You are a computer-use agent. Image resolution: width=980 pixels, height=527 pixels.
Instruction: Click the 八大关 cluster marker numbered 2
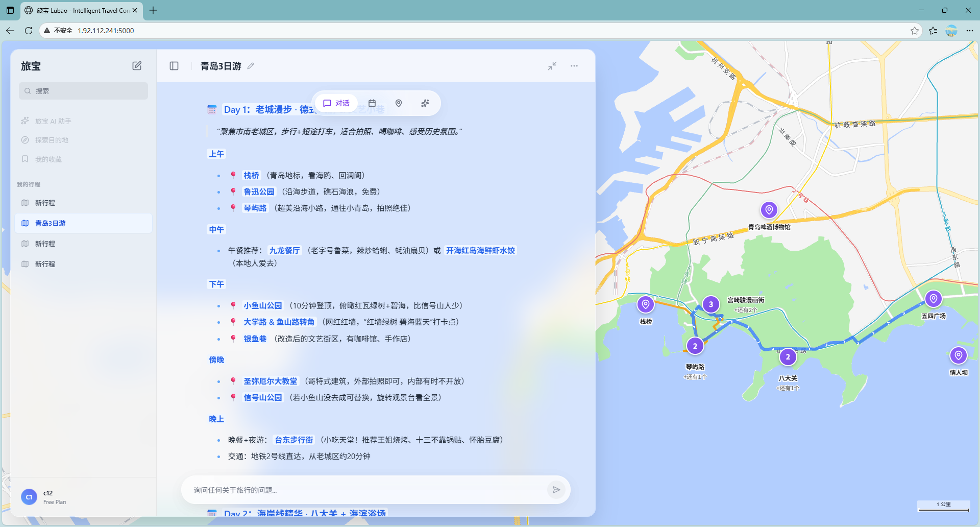[788, 357]
